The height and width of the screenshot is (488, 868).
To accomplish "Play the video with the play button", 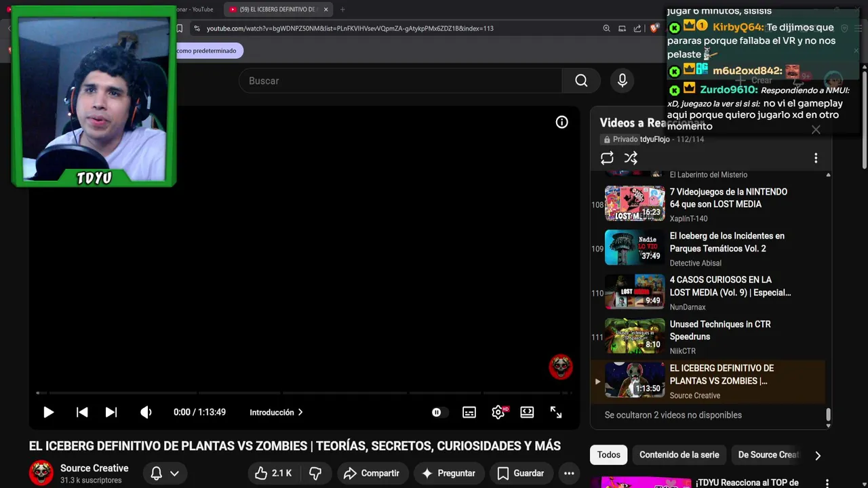I will tap(48, 412).
